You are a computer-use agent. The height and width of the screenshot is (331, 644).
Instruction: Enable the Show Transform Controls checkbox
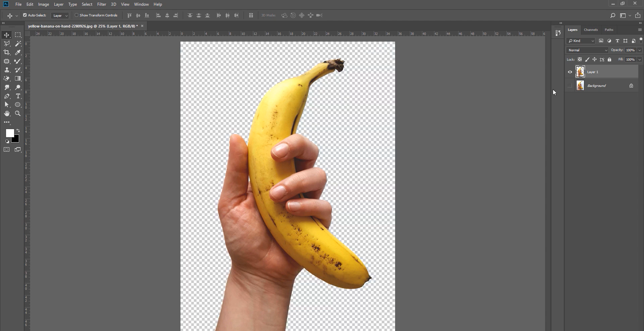coord(76,15)
